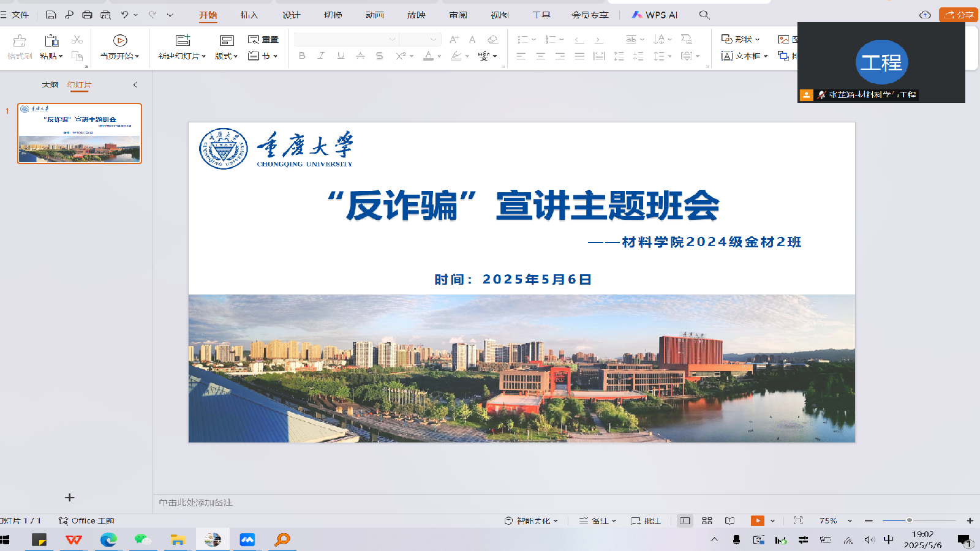This screenshot has width=980, height=551.
Task: Click the WPS AI button
Action: pyautogui.click(x=655, y=15)
